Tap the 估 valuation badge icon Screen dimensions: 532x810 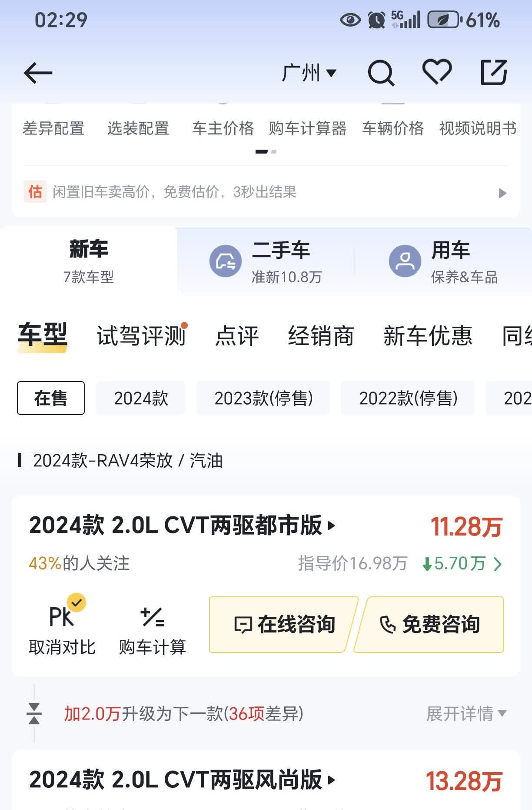(35, 191)
